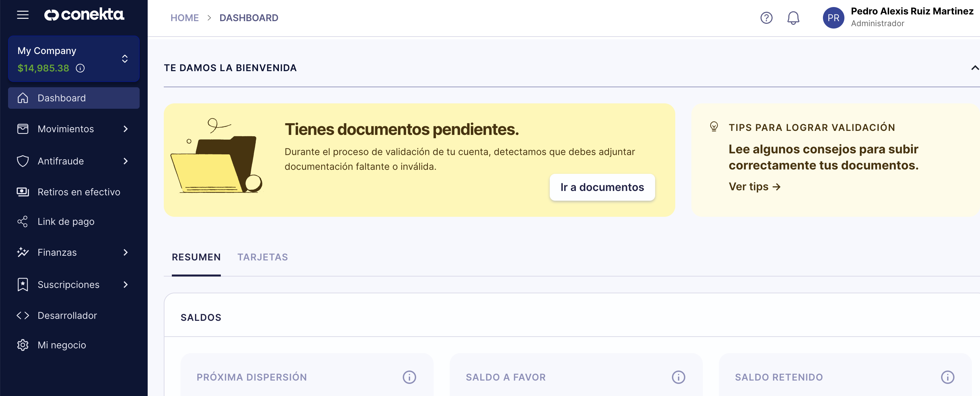The width and height of the screenshot is (980, 396).
Task: Click the pending documents folder illustration
Action: point(216,156)
